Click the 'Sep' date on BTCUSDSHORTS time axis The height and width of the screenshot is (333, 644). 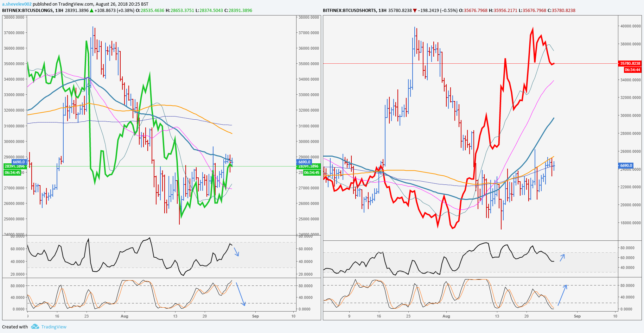pyautogui.click(x=577, y=316)
